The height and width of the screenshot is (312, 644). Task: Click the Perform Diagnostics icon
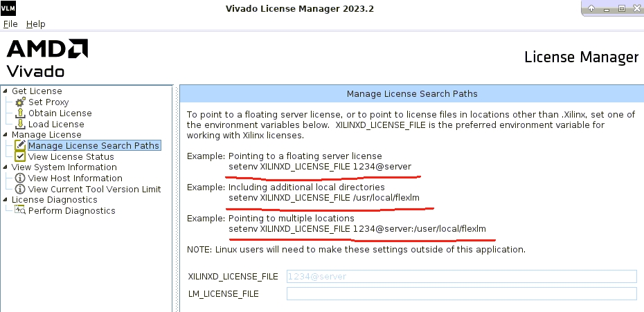(20, 210)
